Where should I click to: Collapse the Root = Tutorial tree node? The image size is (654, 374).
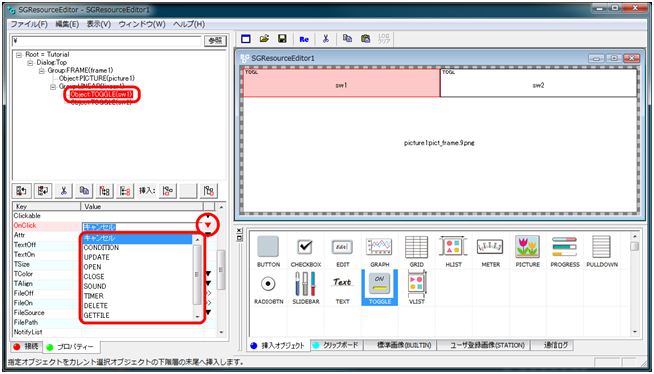tap(19, 55)
